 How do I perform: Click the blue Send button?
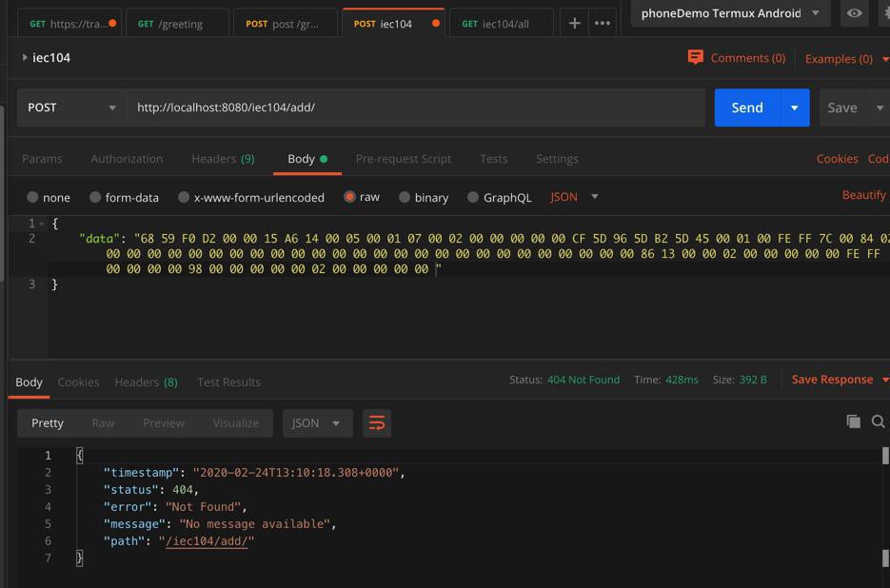pos(746,108)
